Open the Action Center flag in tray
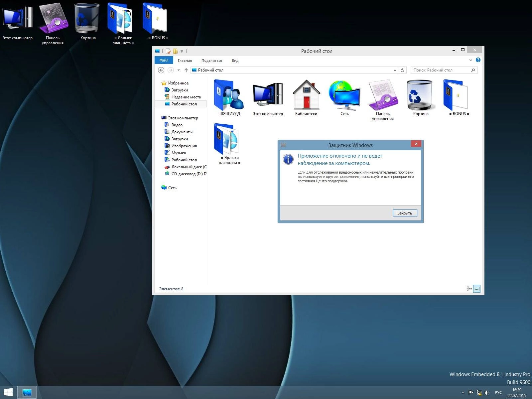Screen dimensions: 532x399 (x=471, y=393)
